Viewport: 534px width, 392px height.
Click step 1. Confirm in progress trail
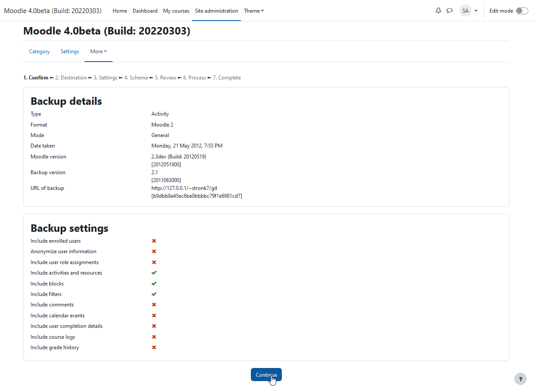tap(36, 78)
